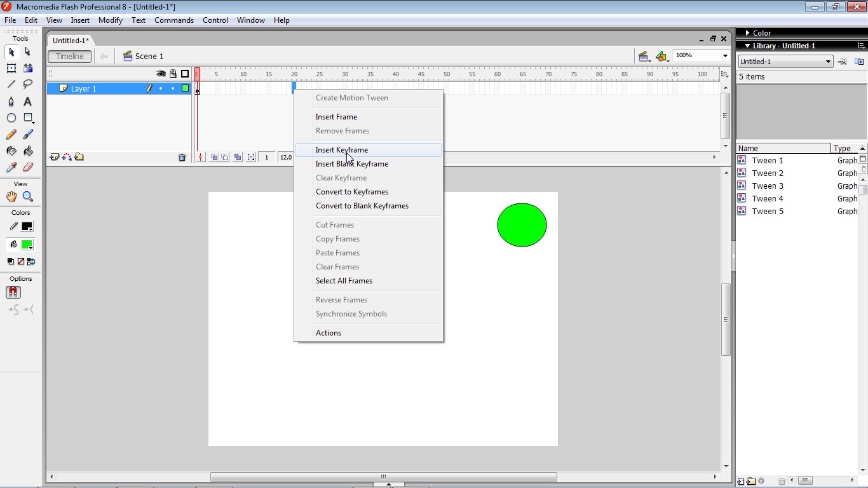The image size is (868, 488).
Task: Click the No Color icon
Action: click(x=21, y=261)
